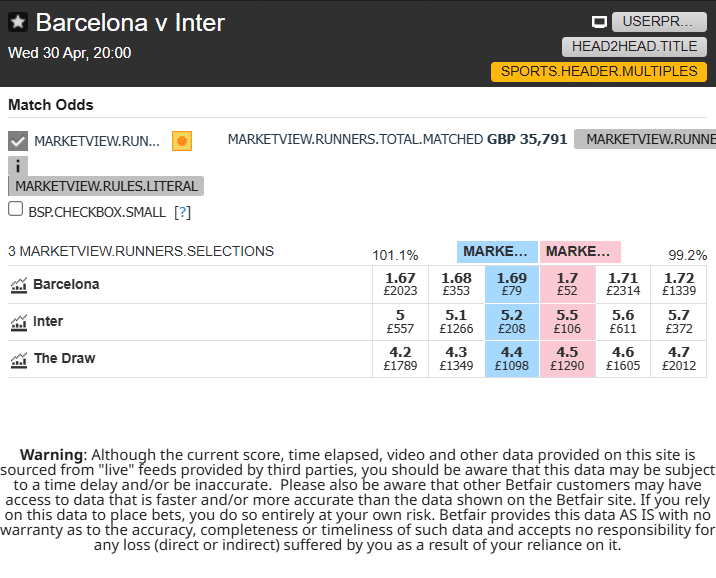Viewport: 716px width, 578px height.
Task: Click the pink lay-all column header
Action: pyautogui.click(x=580, y=252)
